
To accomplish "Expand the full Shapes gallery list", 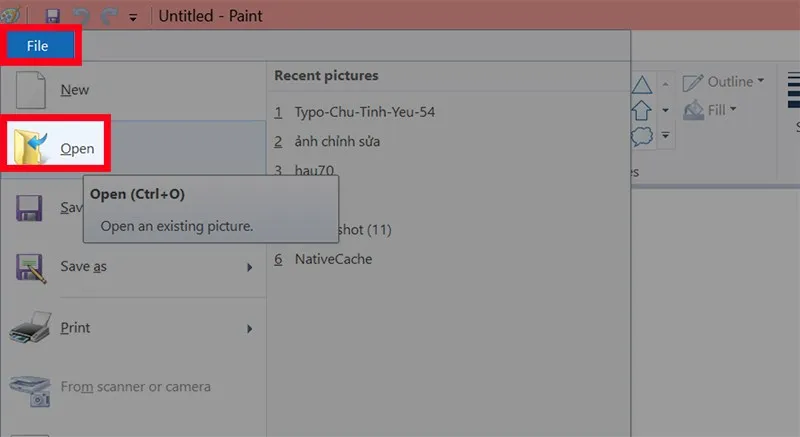I will [666, 134].
